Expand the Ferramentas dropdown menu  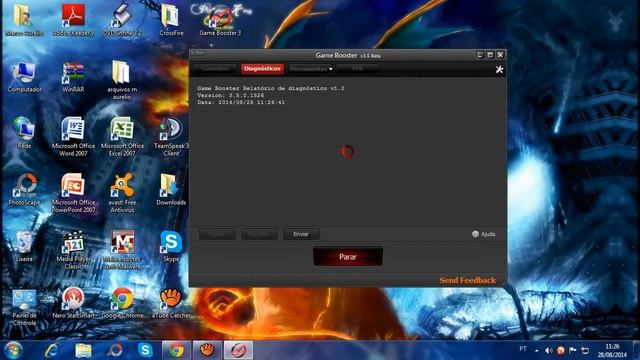coord(311,69)
